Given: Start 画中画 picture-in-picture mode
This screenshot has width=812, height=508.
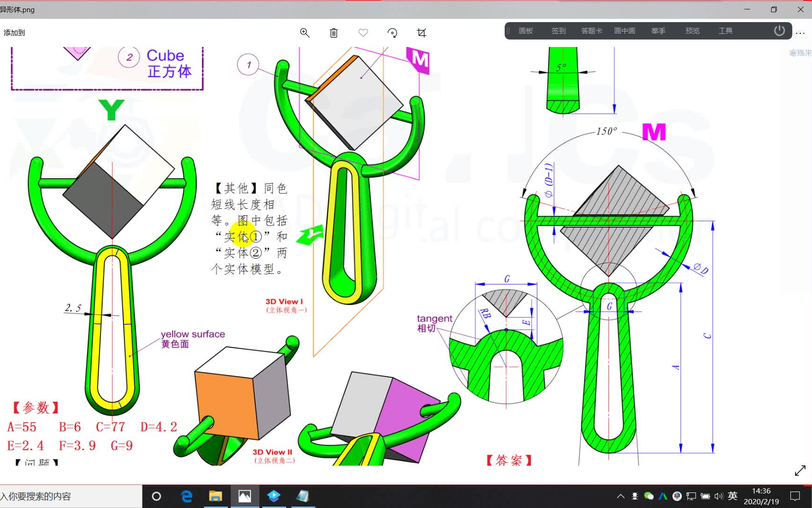Looking at the screenshot, I should (624, 31).
